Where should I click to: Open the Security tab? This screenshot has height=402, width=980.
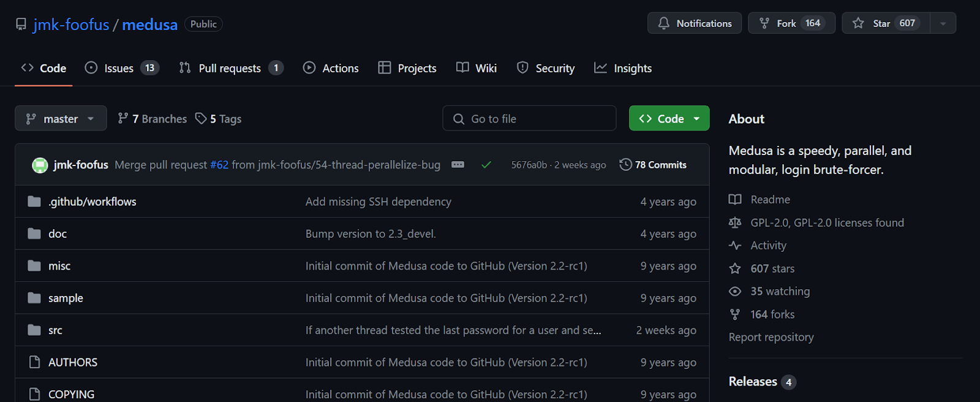546,68
